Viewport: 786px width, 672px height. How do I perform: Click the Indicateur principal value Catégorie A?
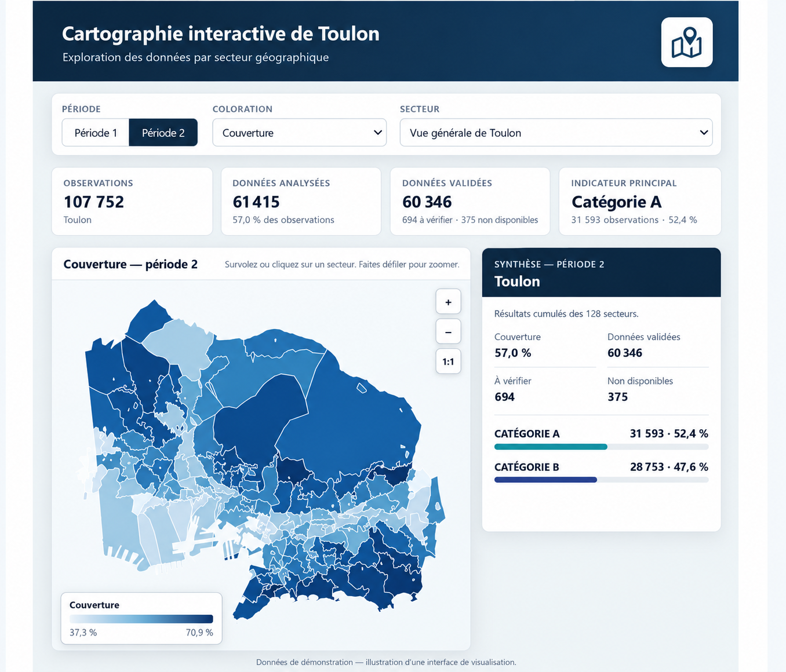(x=617, y=202)
